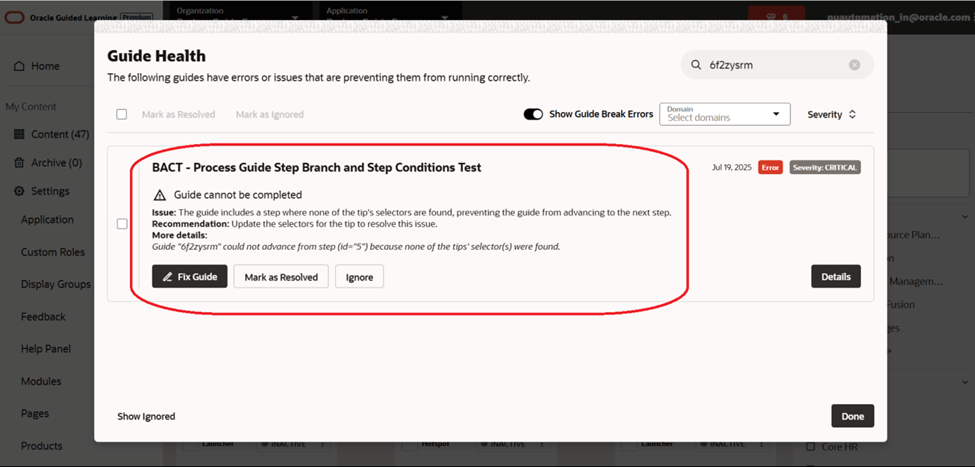Click the Oracle logo icon
The image size is (975, 467).
point(14,17)
